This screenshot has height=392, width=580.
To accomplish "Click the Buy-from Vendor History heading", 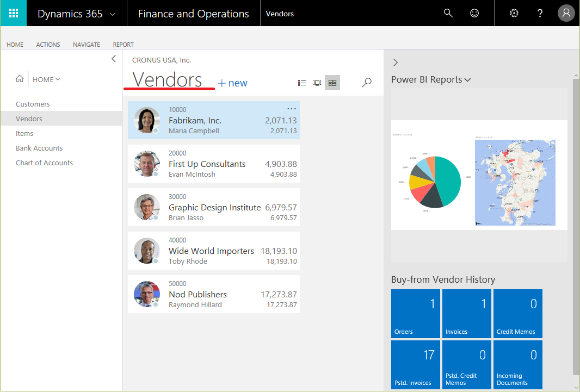I will point(443,279).
